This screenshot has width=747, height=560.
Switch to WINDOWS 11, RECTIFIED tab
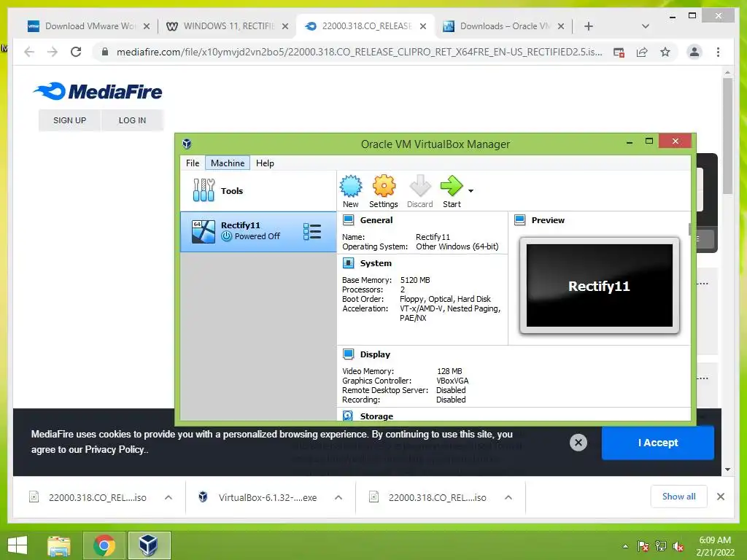tap(228, 26)
